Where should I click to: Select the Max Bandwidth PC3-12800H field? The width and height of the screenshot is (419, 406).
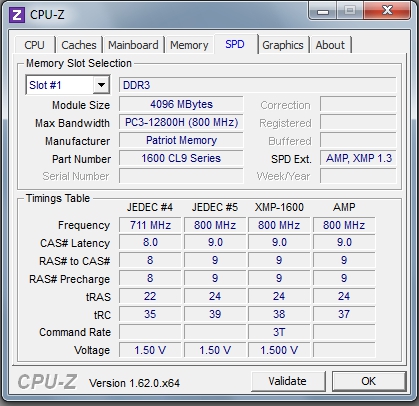[x=181, y=122]
